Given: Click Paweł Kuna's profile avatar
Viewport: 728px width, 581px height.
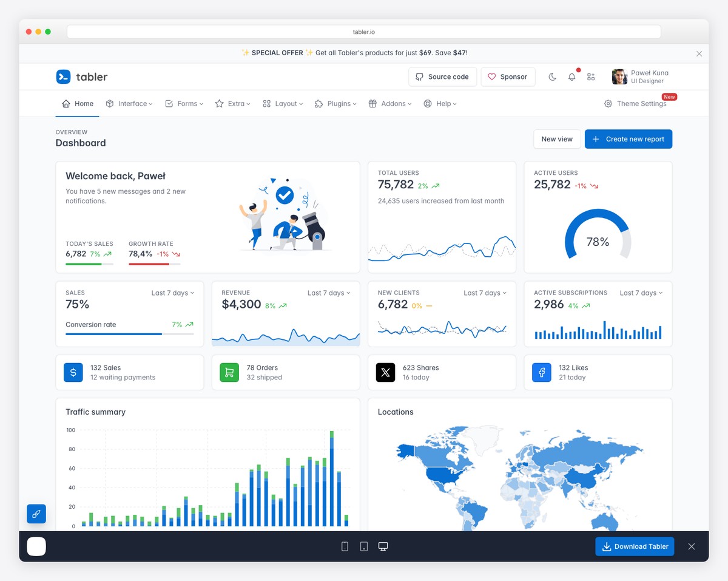Looking at the screenshot, I should click(x=619, y=76).
